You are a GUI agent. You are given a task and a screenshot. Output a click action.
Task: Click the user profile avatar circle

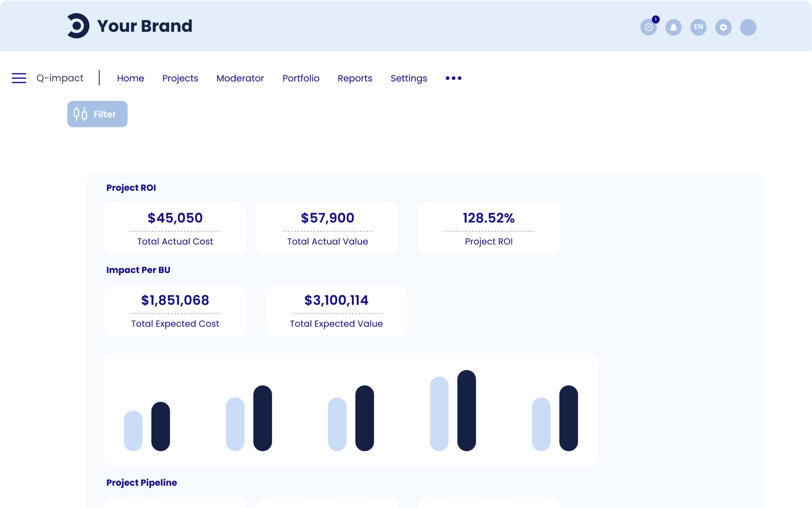pyautogui.click(x=748, y=27)
